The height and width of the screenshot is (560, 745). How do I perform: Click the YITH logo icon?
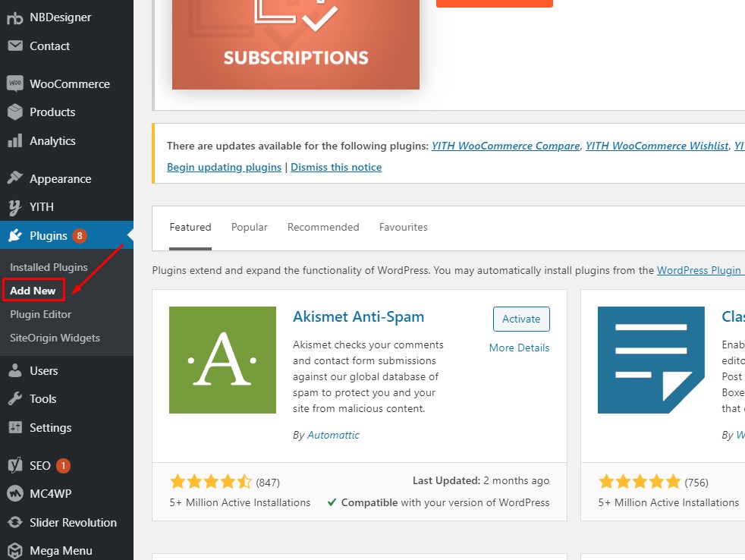[x=14, y=207]
